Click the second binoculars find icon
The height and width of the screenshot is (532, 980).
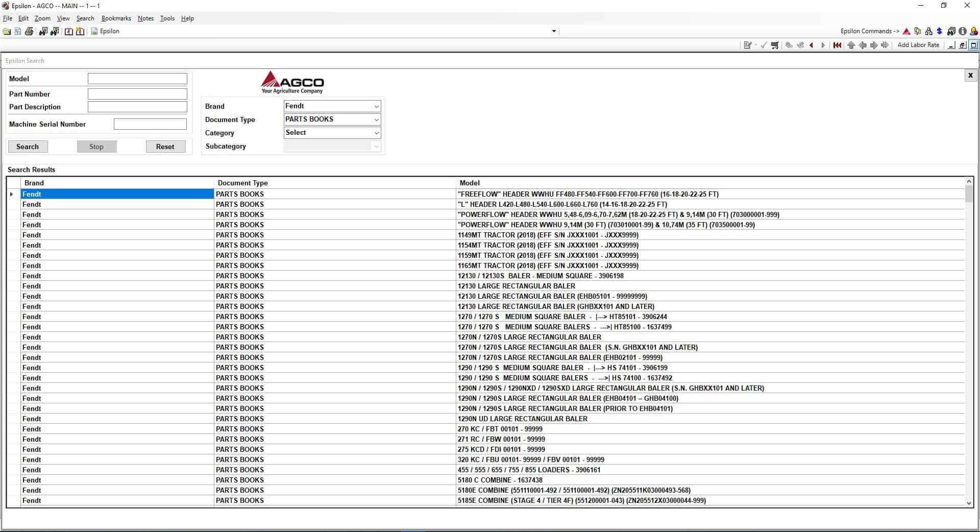pyautogui.click(x=55, y=32)
